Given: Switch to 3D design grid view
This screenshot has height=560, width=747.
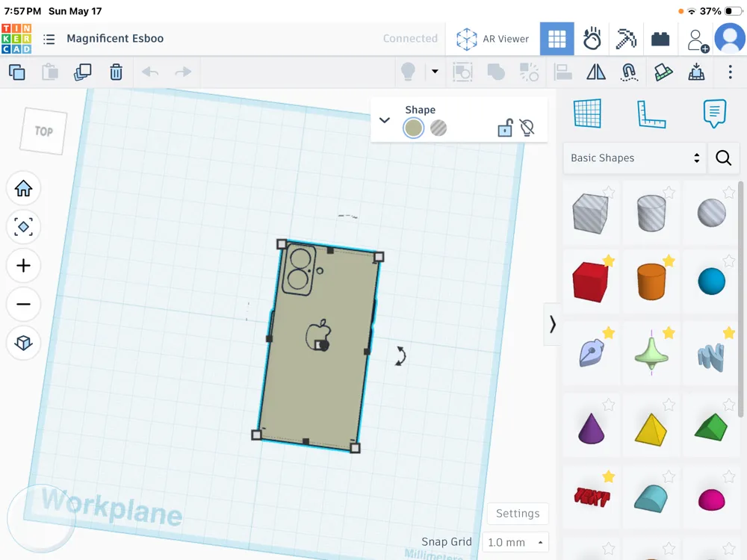Looking at the screenshot, I should (557, 39).
